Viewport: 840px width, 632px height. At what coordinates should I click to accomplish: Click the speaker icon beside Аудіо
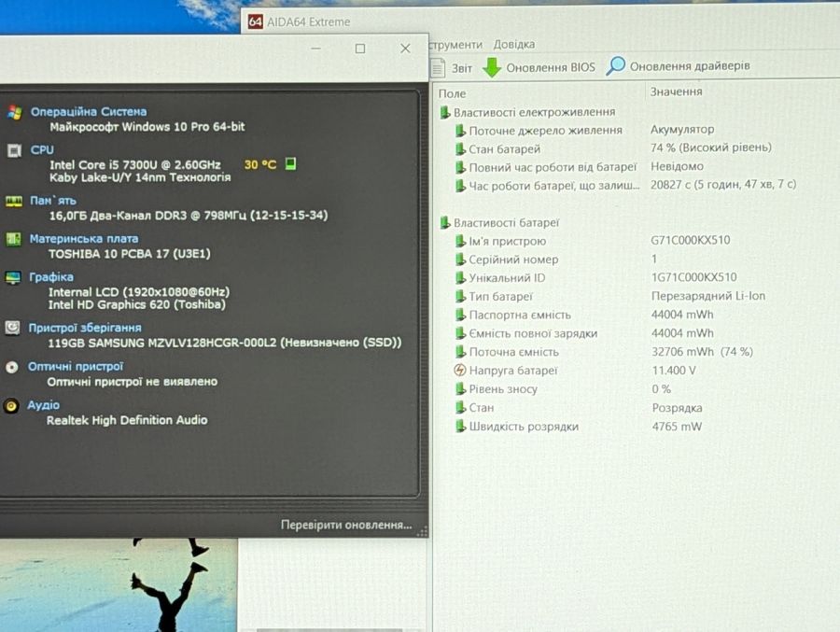[x=11, y=406]
